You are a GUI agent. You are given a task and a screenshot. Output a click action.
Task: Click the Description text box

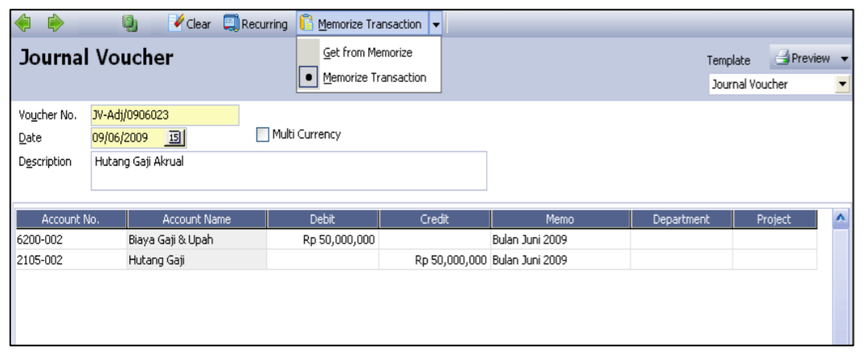pos(288,170)
